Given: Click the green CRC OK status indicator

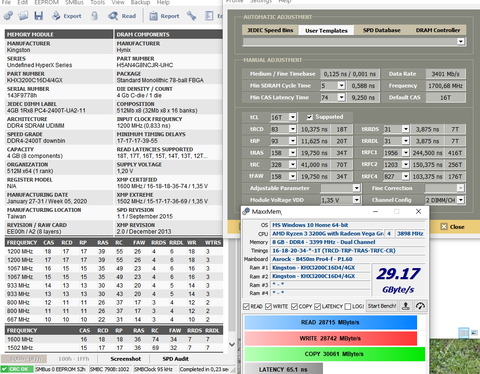Looking at the screenshot, I should [x=17, y=369].
